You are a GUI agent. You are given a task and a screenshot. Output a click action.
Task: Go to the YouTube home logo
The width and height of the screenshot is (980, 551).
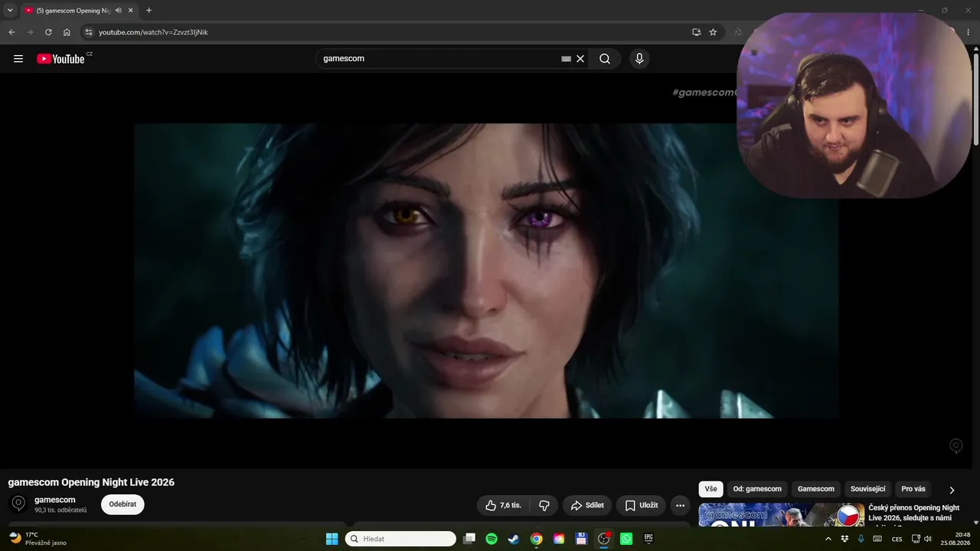[x=60, y=59]
